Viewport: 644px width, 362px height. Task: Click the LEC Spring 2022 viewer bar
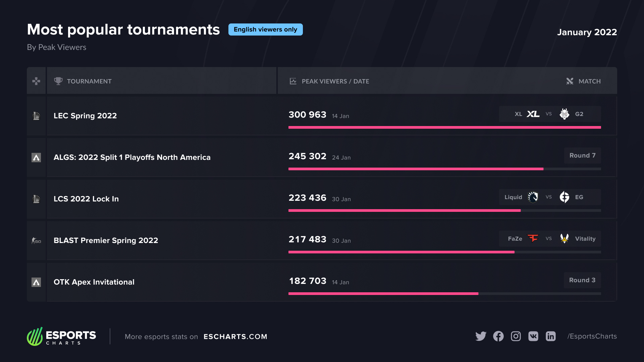444,127
